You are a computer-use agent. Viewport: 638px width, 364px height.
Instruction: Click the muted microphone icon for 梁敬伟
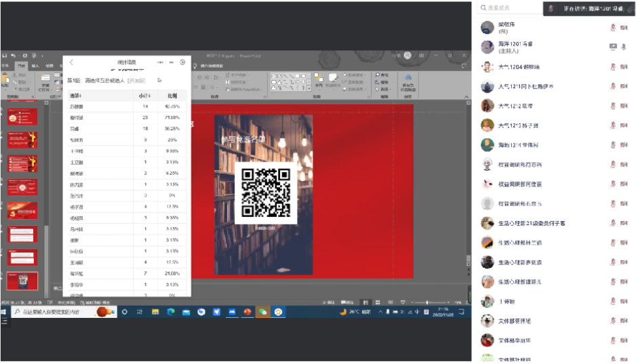pyautogui.click(x=613, y=28)
